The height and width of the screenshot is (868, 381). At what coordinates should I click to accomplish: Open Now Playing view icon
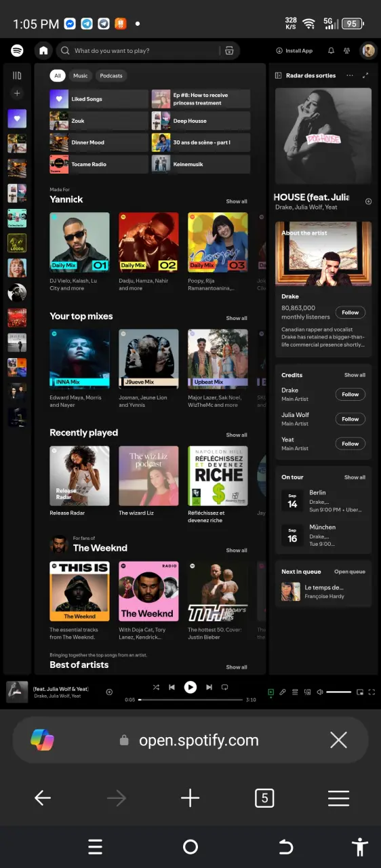click(271, 692)
